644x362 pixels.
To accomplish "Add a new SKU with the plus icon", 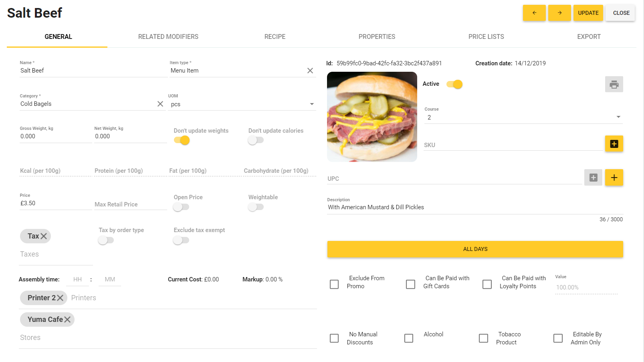I will [614, 144].
